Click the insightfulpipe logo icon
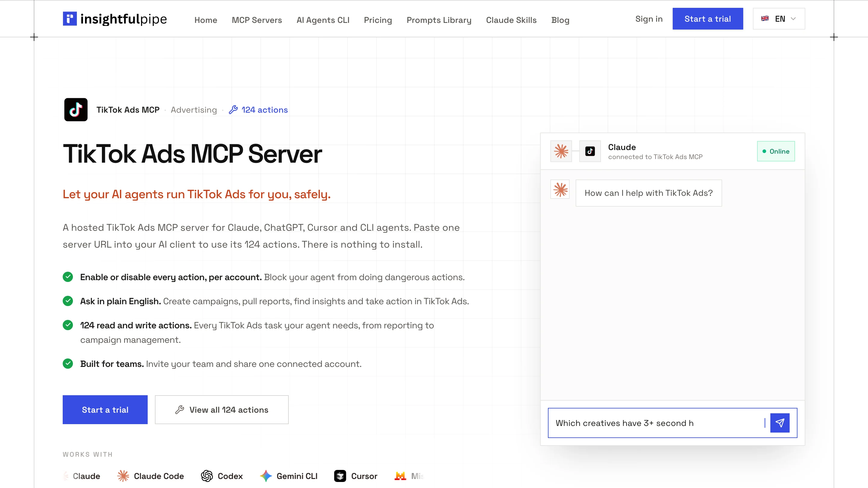 pos(70,18)
